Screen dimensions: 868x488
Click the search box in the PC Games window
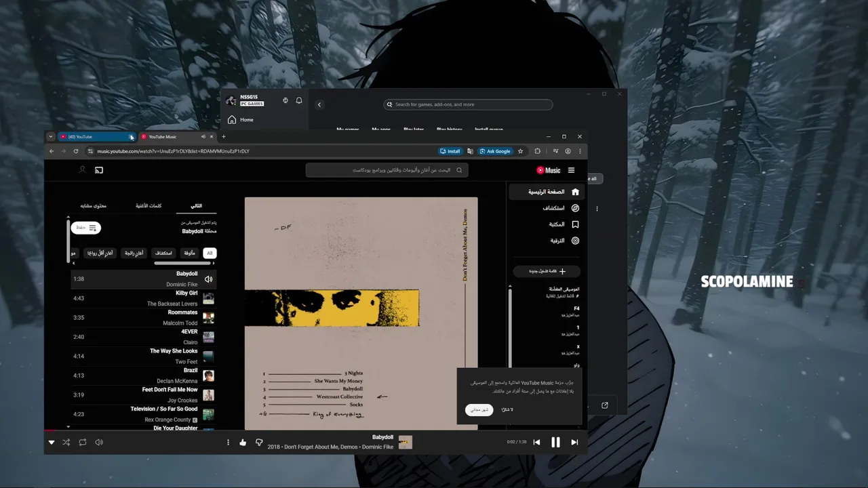(x=468, y=104)
